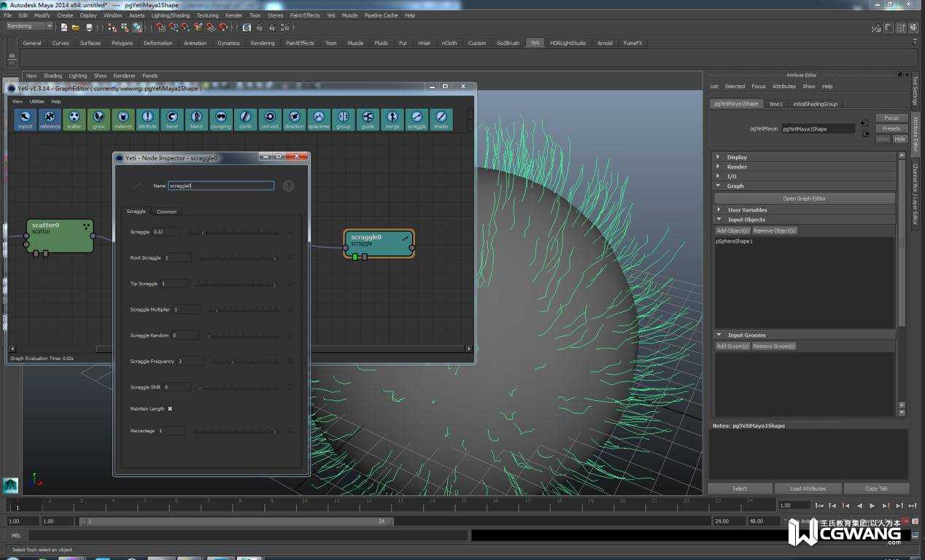Adjust the Scraggle Frequency slider

point(233,362)
